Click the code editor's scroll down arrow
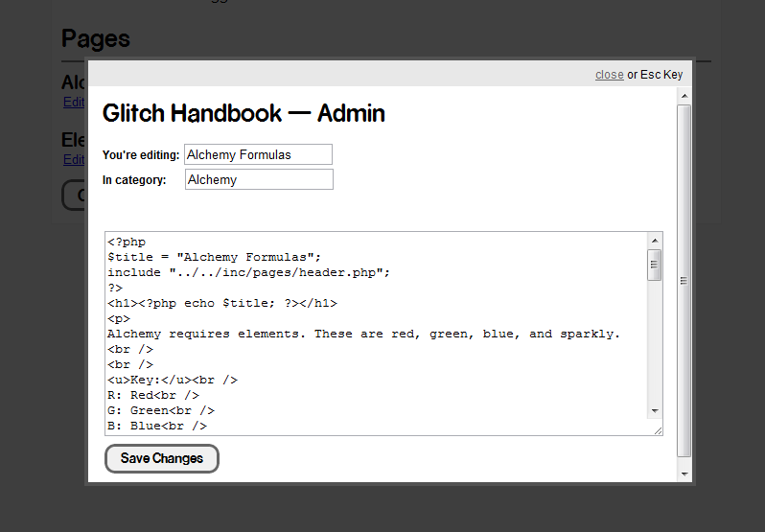 (655, 410)
